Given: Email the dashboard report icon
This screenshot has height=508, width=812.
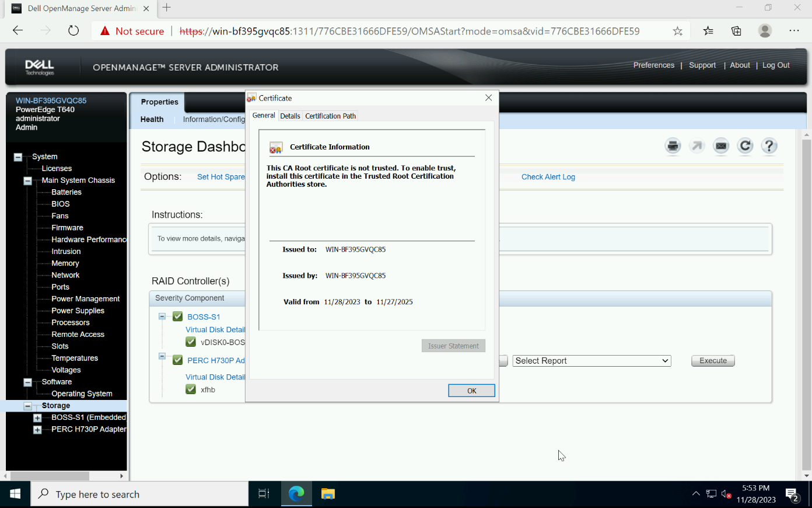Looking at the screenshot, I should 721,146.
